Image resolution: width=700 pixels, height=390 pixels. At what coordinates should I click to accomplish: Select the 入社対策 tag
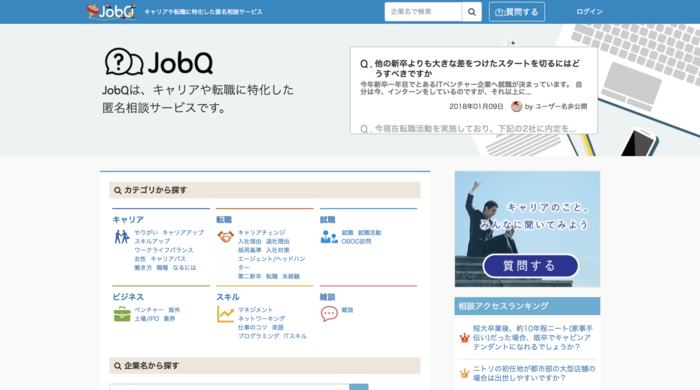point(278,250)
